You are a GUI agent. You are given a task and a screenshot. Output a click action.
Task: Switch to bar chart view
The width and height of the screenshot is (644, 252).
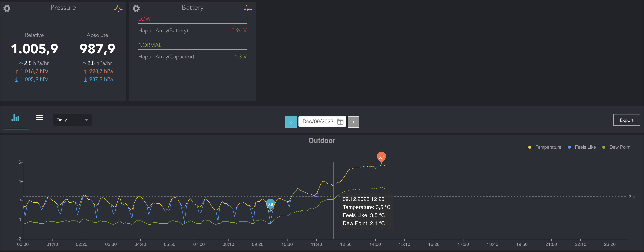click(x=16, y=118)
